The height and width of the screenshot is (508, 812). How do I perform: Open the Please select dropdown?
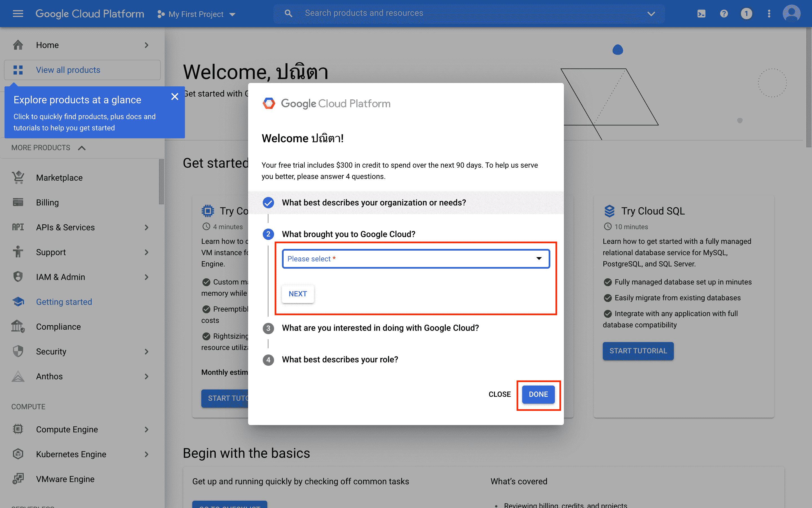point(416,259)
